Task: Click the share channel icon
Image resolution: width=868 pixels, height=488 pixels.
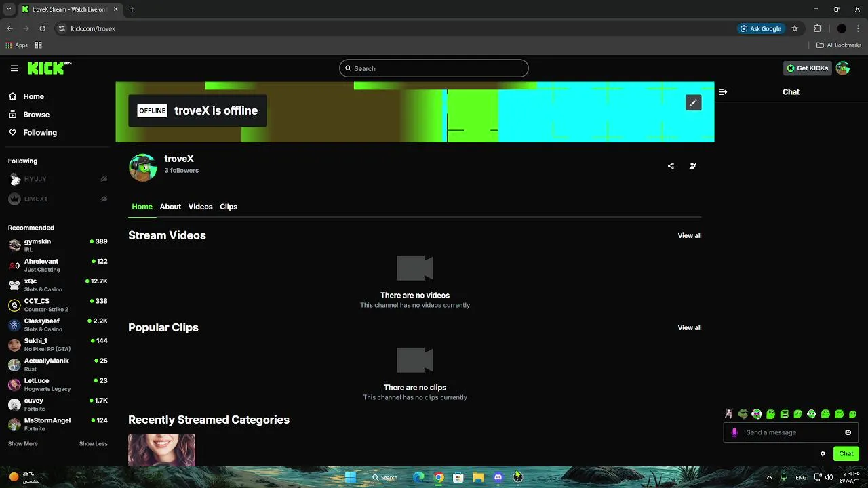Action: point(671,166)
